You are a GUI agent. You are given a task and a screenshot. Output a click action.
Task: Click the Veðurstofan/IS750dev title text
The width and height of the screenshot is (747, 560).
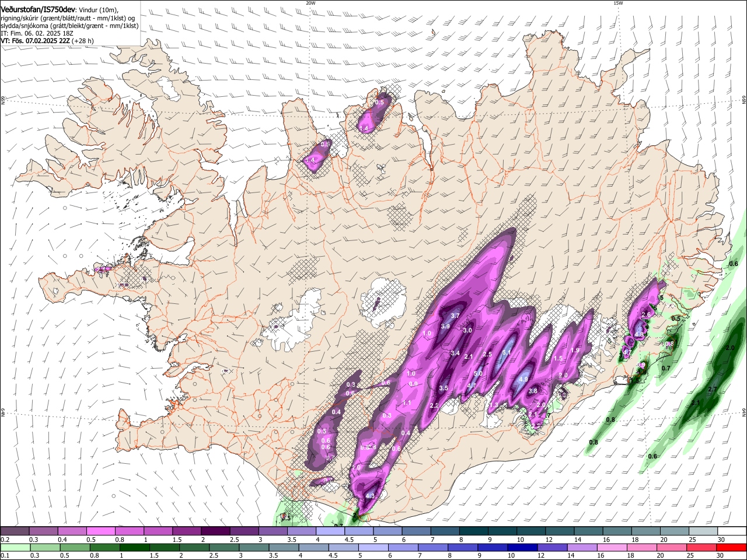click(x=37, y=10)
